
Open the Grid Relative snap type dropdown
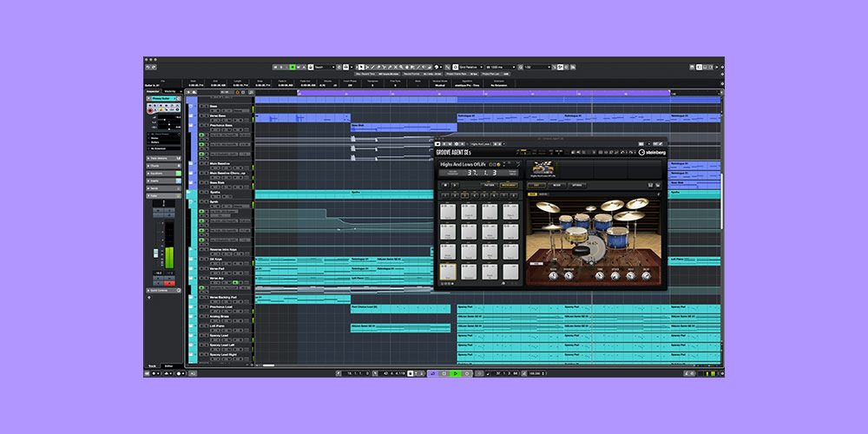point(471,67)
